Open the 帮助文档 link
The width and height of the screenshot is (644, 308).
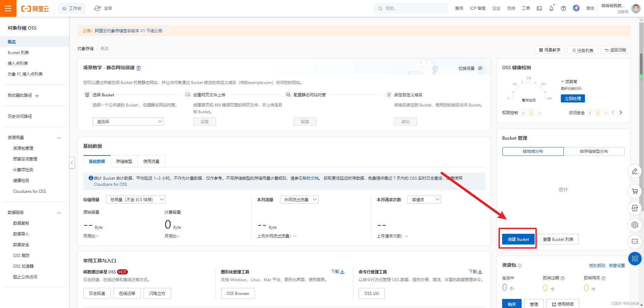pyautogui.click(x=311, y=178)
